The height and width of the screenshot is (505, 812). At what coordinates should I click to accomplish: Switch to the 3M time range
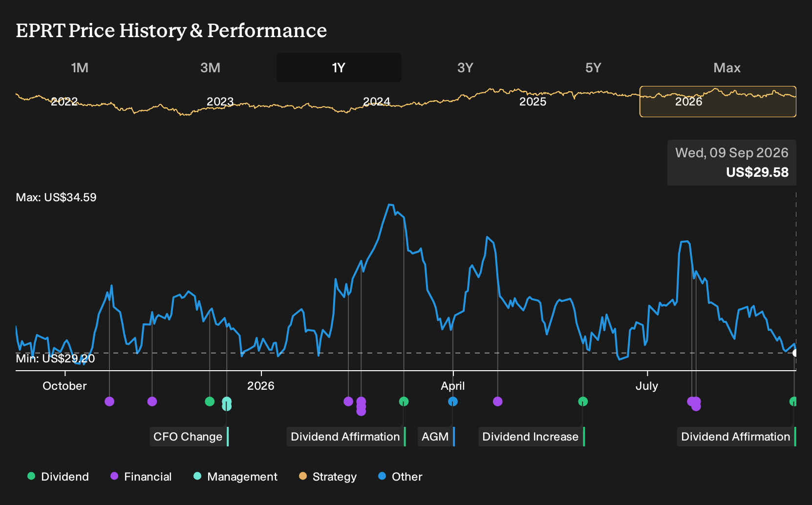pos(210,67)
